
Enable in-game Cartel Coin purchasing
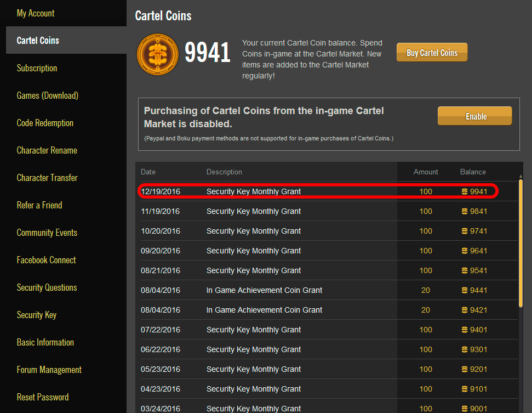474,116
